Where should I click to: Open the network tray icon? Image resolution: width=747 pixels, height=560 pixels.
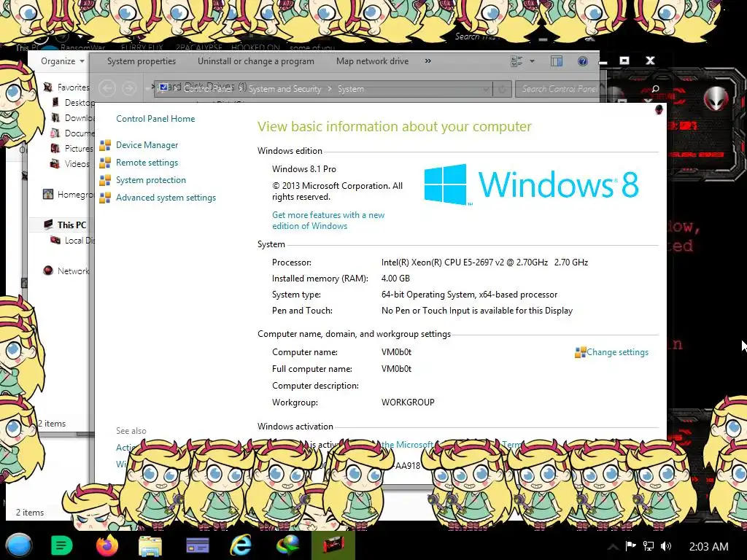click(648, 546)
